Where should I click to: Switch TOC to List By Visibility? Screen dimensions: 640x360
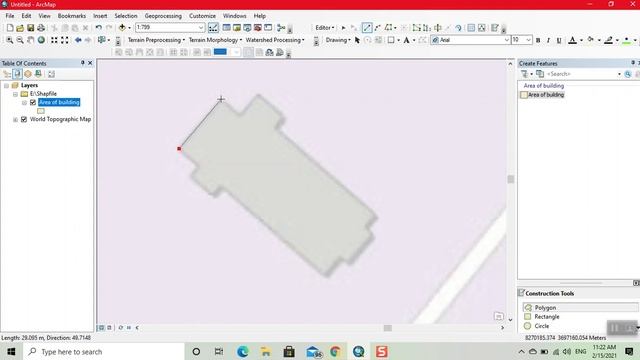pyautogui.click(x=28, y=74)
